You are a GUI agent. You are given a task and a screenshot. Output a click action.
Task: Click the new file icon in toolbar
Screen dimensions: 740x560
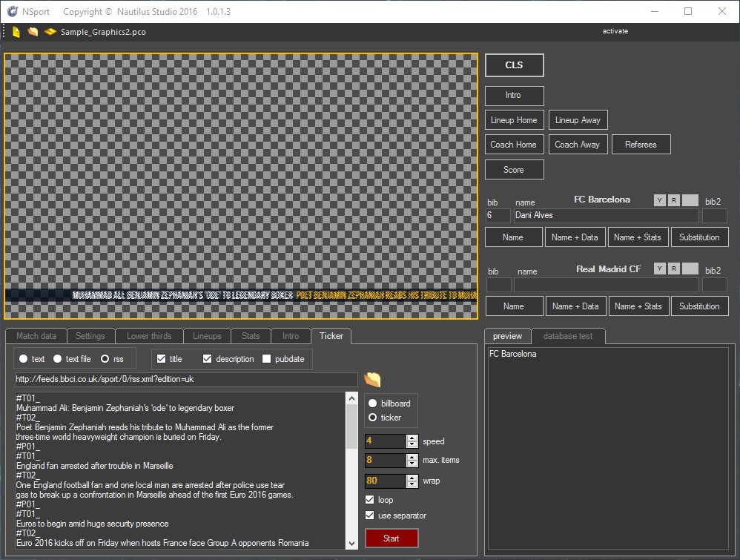pyautogui.click(x=16, y=32)
